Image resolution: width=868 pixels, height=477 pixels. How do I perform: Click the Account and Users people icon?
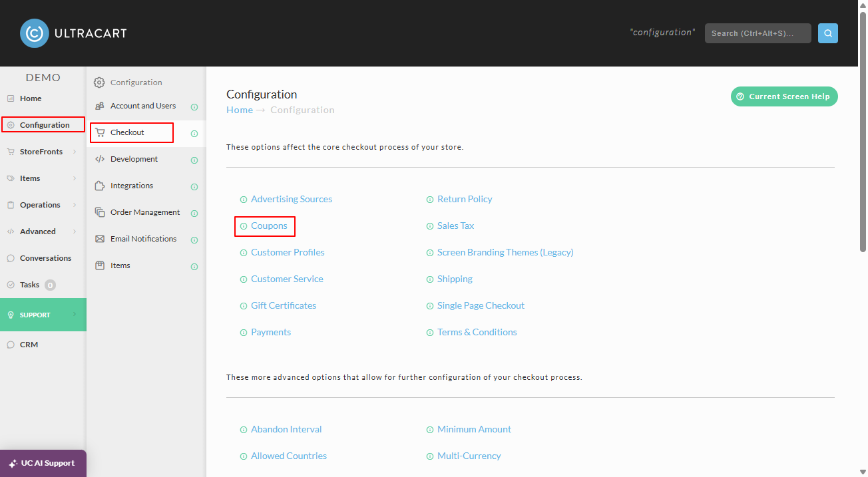pos(100,106)
